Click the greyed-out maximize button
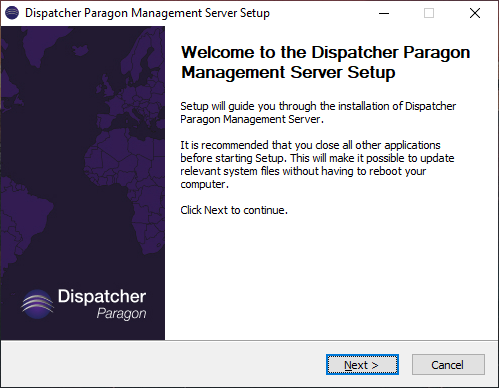Screen dimensions: 499x388 tap(429, 13)
